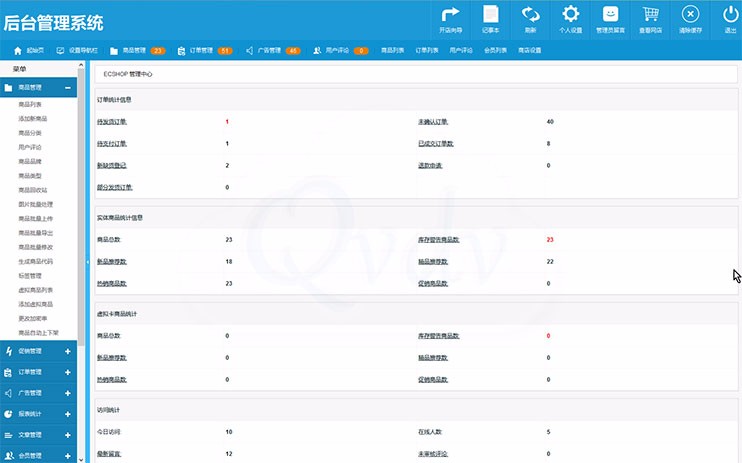742x463 pixels.
Task: Click the 刷新 refresh icon
Action: pos(530,14)
